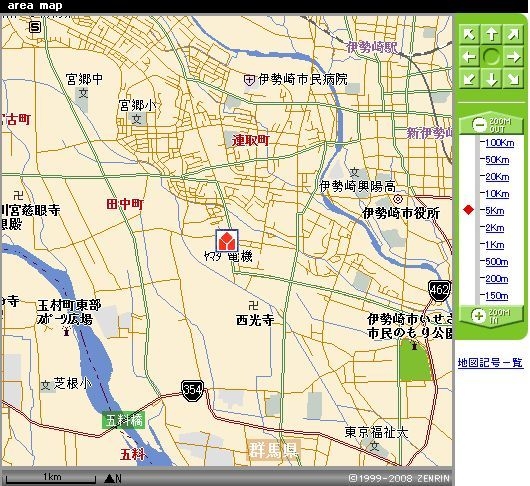Click the 東京福祉大 label
This screenshot has height=486, width=530.
click(376, 432)
